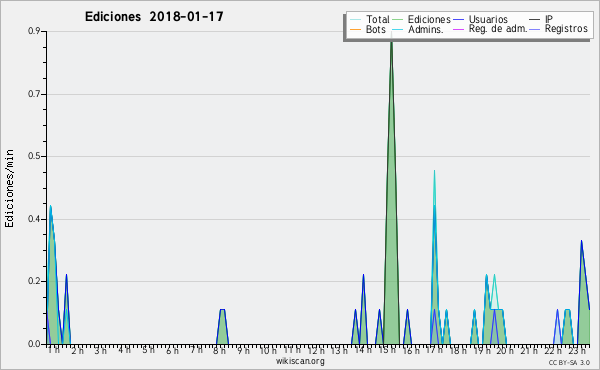Click the 0.0 y-axis value

(34, 344)
